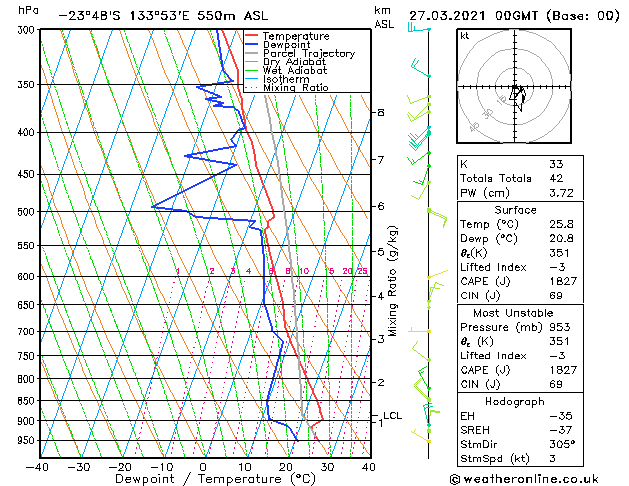Select the Dry Adiabat legend entry
The height and width of the screenshot is (486, 629).
tap(294, 62)
